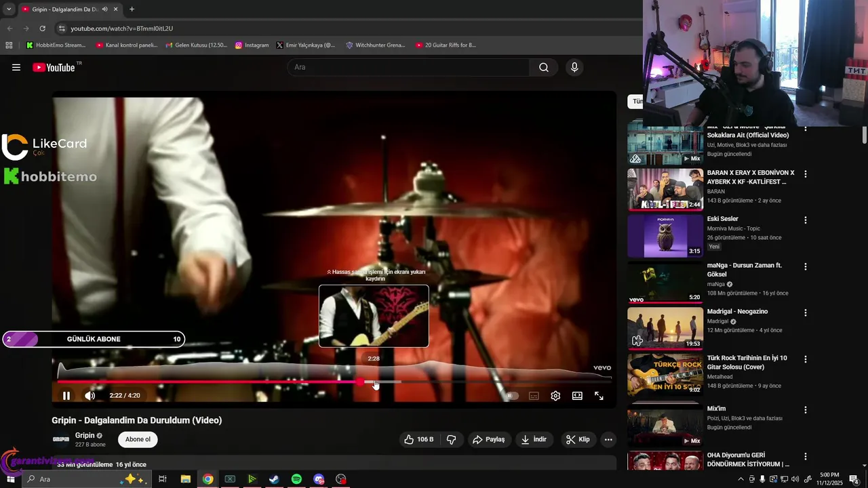Open options for BARAN KATLİFEST video
Viewport: 868px width, 488px height.
(806, 174)
